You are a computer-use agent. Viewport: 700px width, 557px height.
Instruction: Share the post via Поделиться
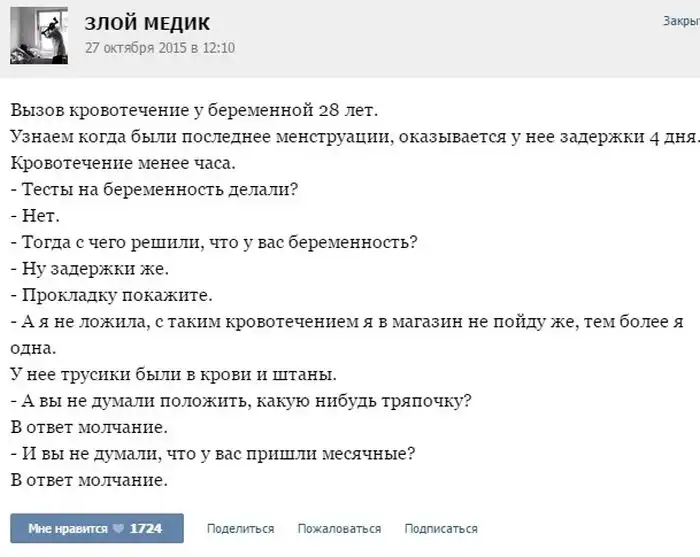coord(240,528)
